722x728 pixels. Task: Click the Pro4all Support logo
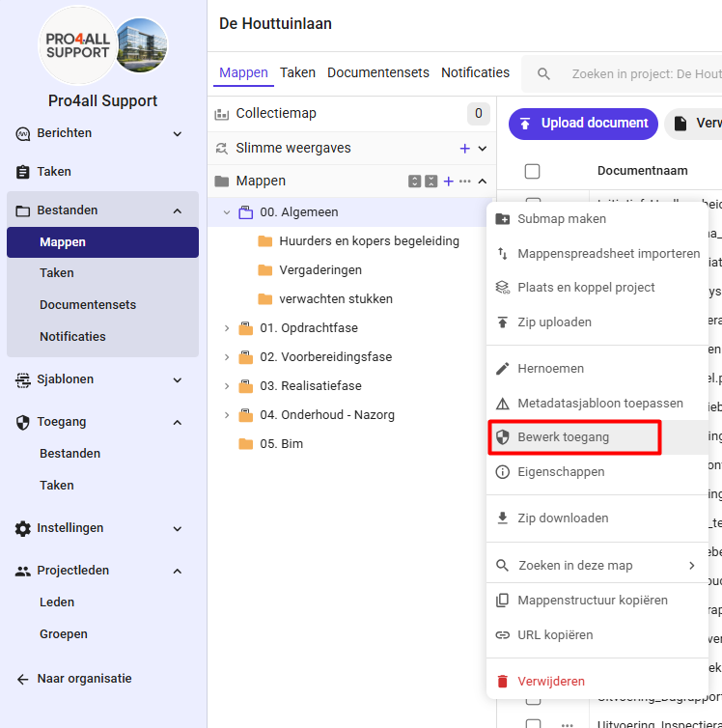[x=77, y=45]
